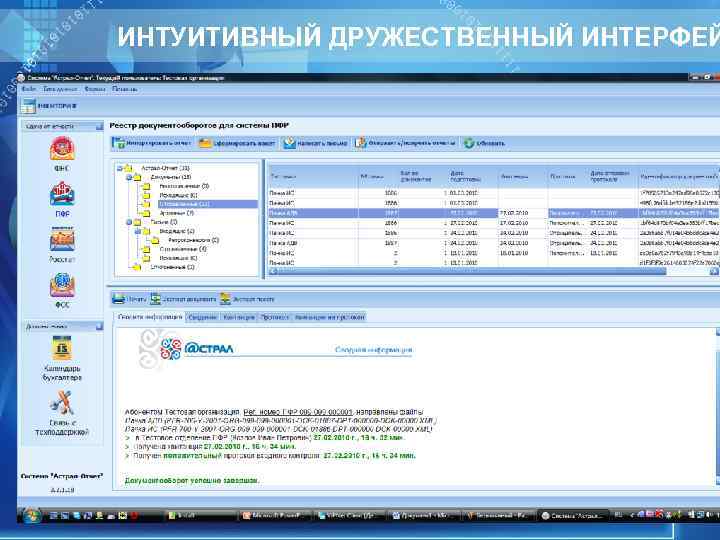Click the table-grid icon in the main toolbar
Viewport: 720px width, 540px height.
pyautogui.click(x=28, y=106)
